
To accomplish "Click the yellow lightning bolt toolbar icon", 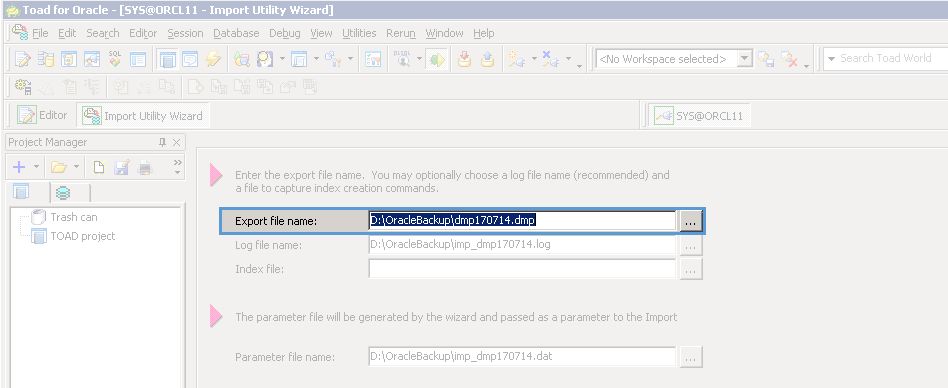I will tap(213, 59).
